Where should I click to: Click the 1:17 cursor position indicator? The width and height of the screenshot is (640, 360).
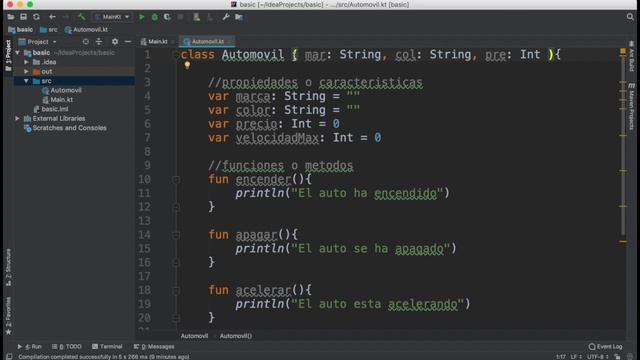pos(560,357)
